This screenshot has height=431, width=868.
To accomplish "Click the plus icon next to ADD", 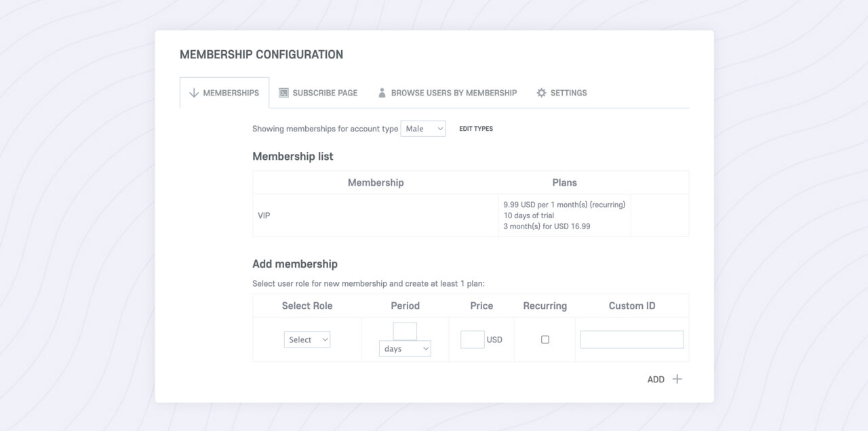I will pos(677,379).
